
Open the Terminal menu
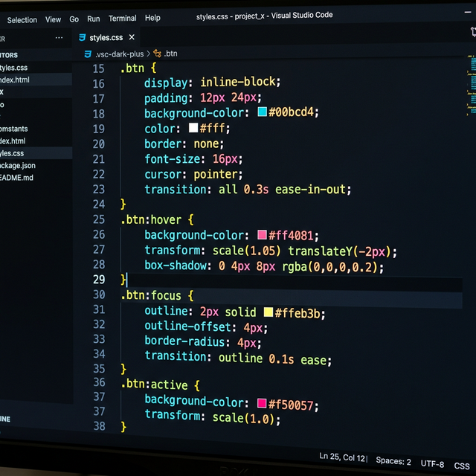tap(122, 18)
